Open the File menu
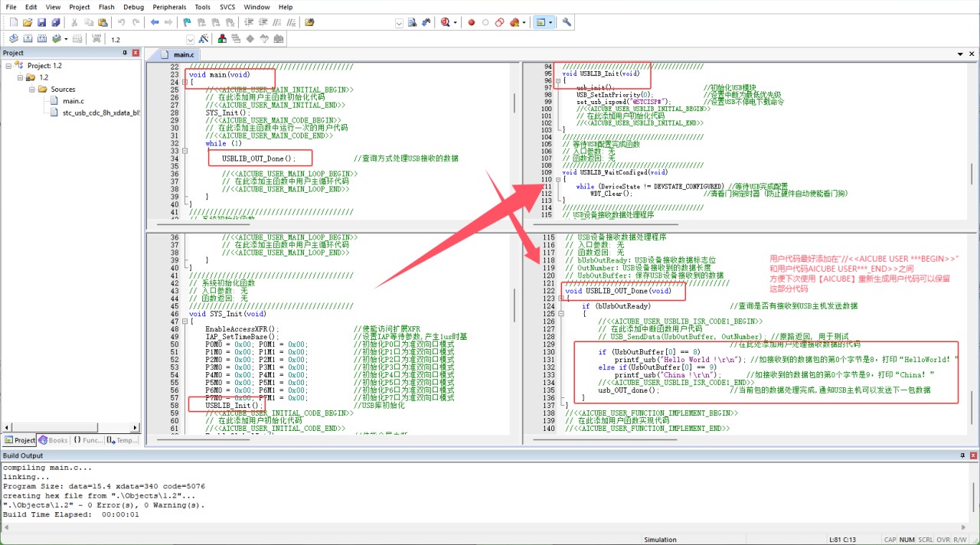980x545 pixels. [11, 7]
